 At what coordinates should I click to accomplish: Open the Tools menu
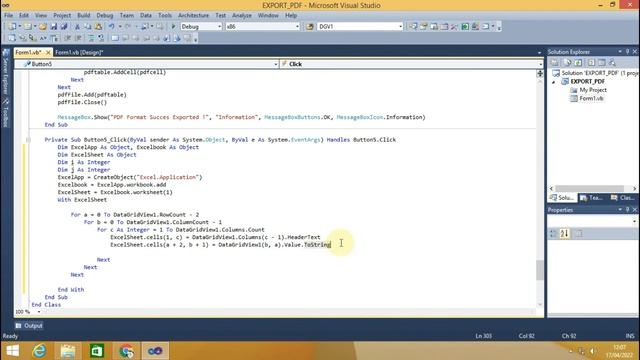pos(165,16)
